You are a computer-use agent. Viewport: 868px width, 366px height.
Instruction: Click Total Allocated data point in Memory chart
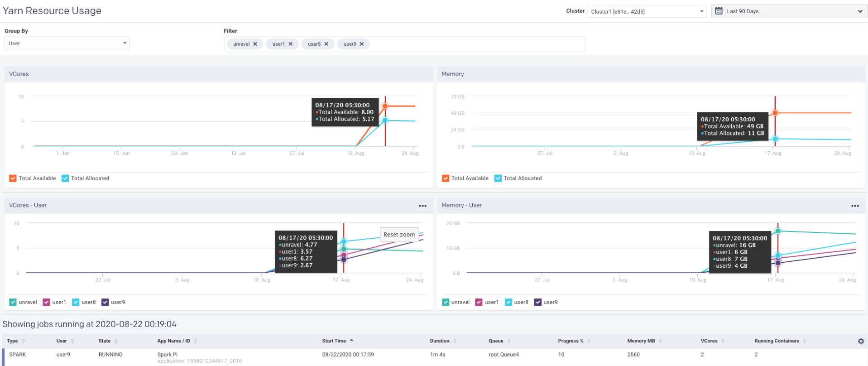(x=775, y=139)
